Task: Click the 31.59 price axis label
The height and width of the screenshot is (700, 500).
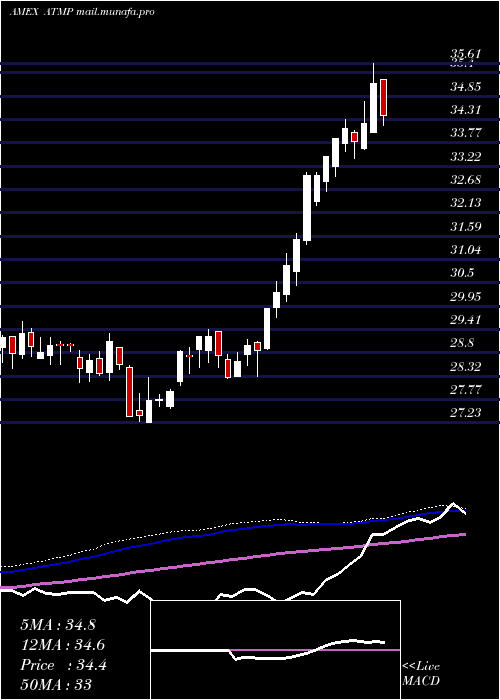Action: coord(466,226)
